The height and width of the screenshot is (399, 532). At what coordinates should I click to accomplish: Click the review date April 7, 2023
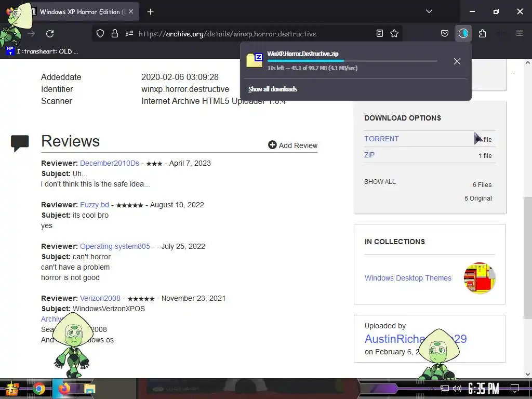[190, 163]
